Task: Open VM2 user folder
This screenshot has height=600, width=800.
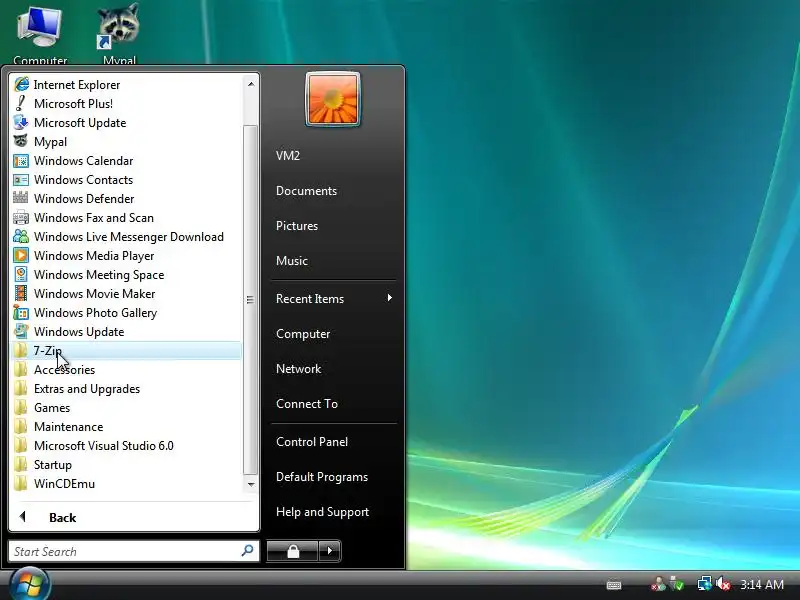Action: point(334,156)
